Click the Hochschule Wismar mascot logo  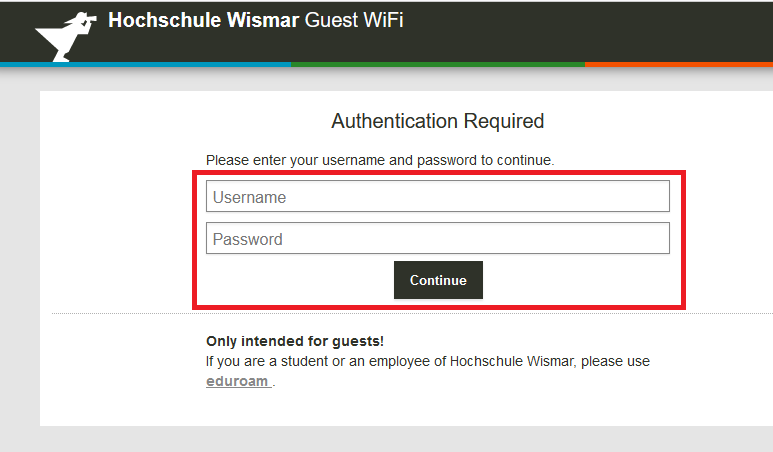[x=66, y=37]
